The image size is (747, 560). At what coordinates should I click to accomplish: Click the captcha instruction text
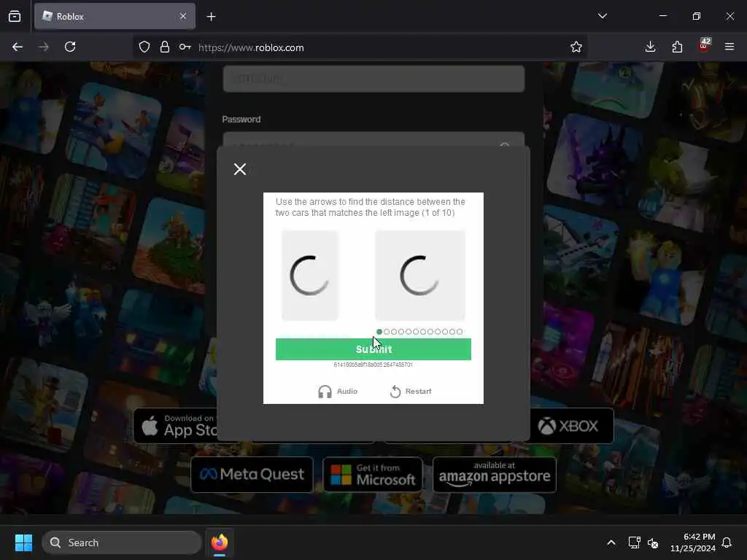pos(370,207)
